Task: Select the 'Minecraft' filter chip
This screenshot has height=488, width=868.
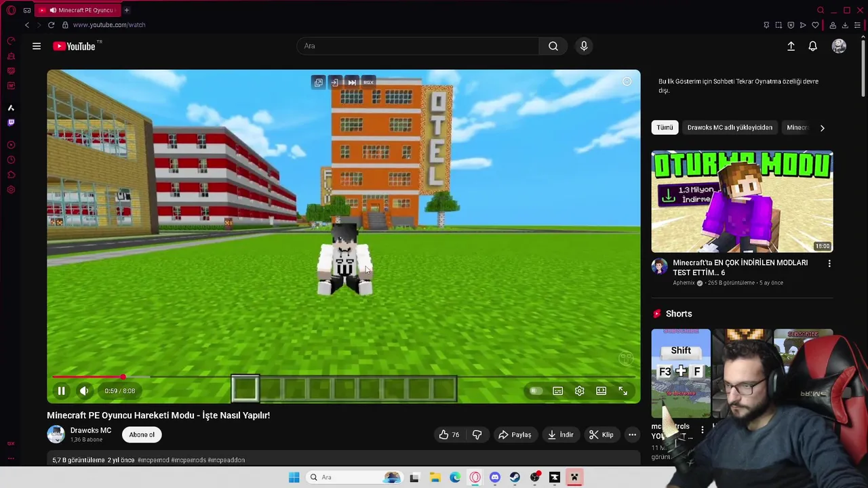Action: pos(797,127)
